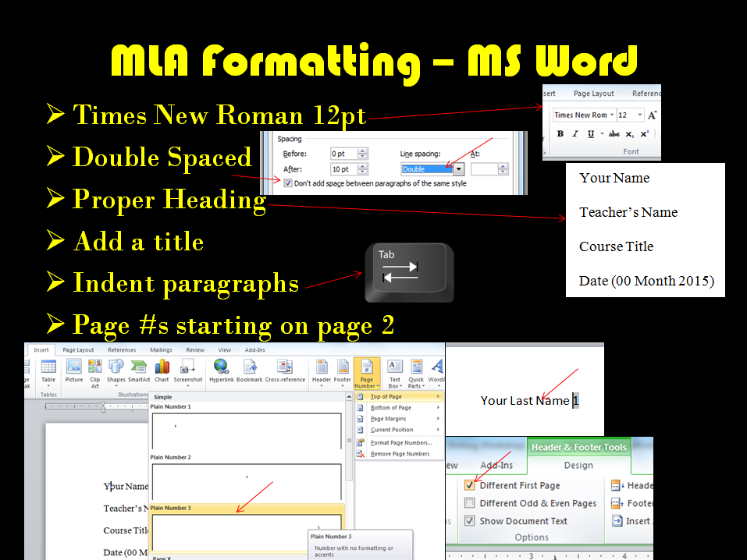Toggle strikethrough formatting (abc icon)
Screen dimensions: 747x560
pos(614,134)
